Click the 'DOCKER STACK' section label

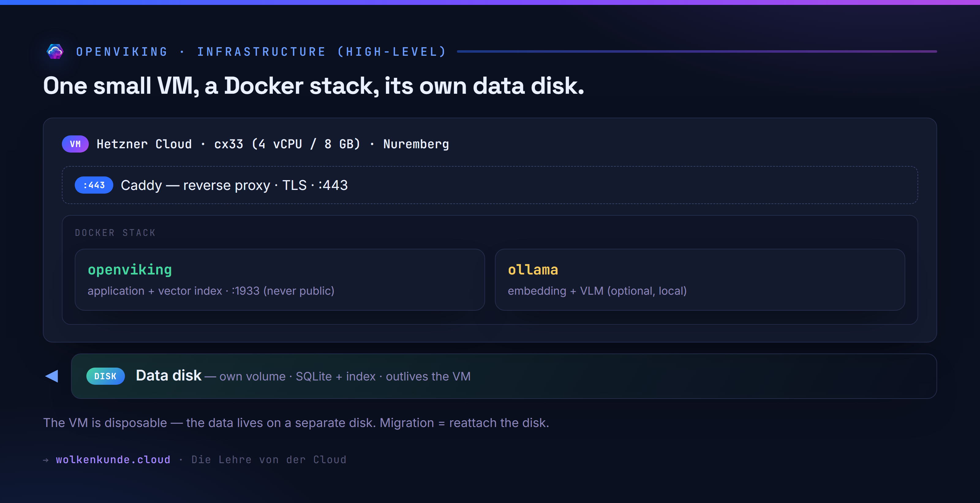(x=115, y=233)
